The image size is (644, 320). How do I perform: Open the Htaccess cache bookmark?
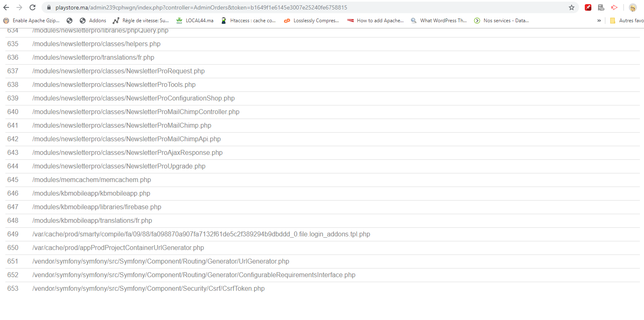(249, 20)
